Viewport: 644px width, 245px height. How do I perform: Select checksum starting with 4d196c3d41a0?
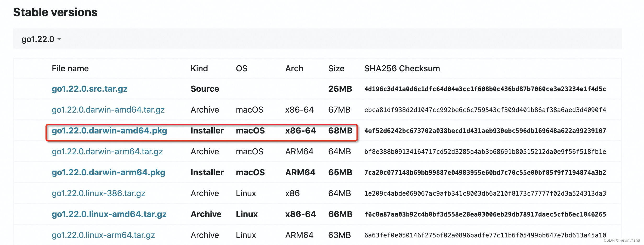(485, 89)
